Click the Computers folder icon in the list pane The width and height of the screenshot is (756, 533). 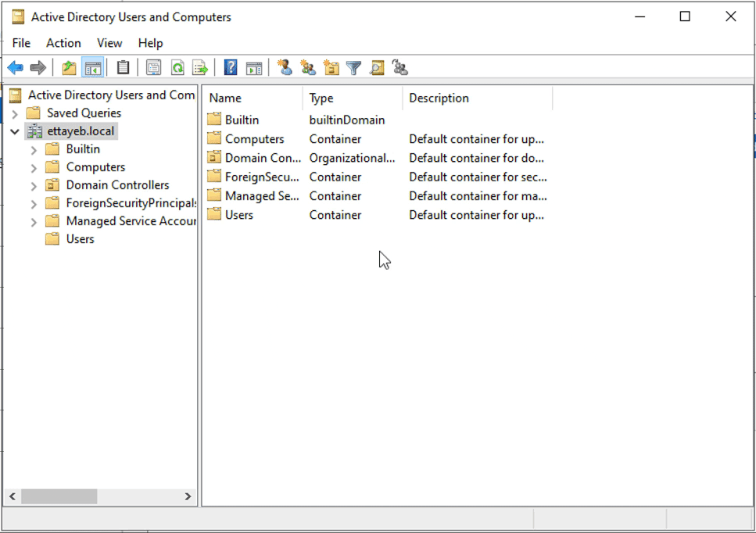click(x=214, y=138)
